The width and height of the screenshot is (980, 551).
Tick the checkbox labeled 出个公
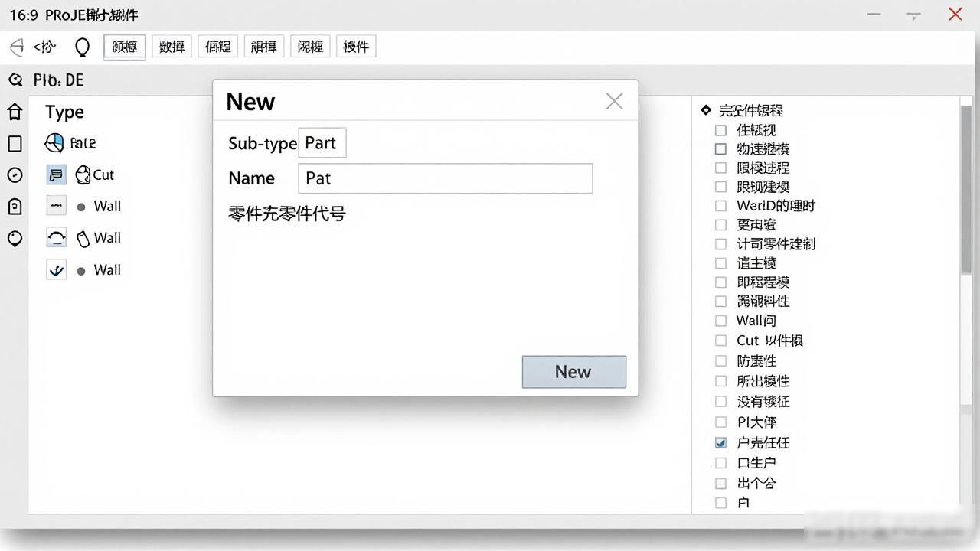pos(720,484)
